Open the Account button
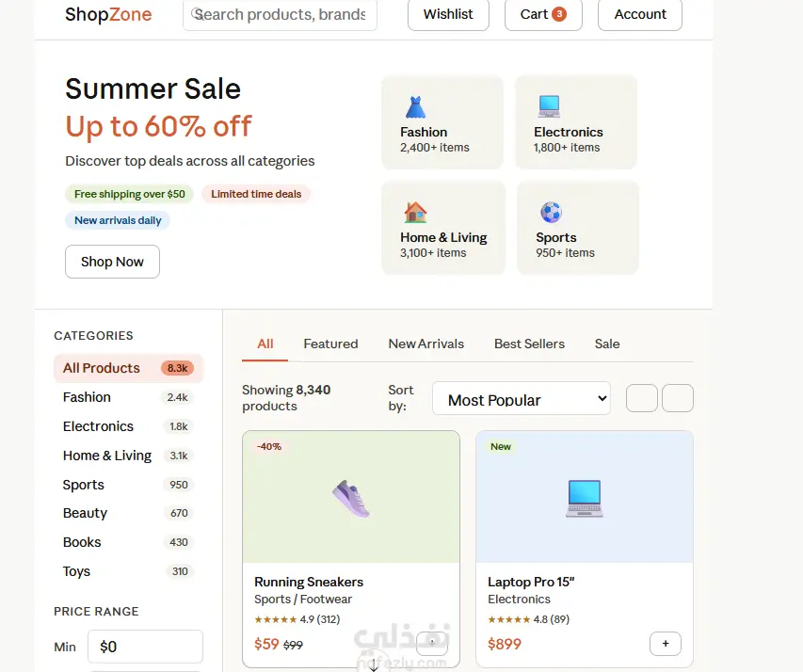Viewport: 803px width, 672px height. pyautogui.click(x=640, y=14)
